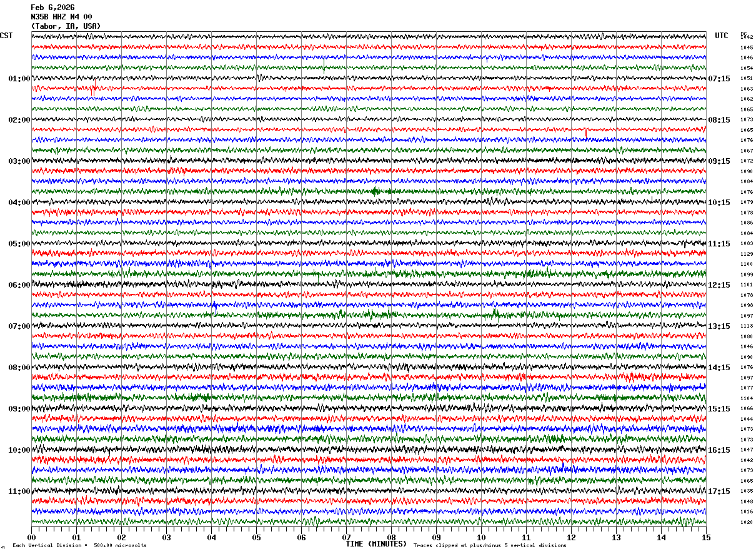This screenshot has width=756, height=554.
Task: Click the '13:15' UTC time label
Action: 719,326
